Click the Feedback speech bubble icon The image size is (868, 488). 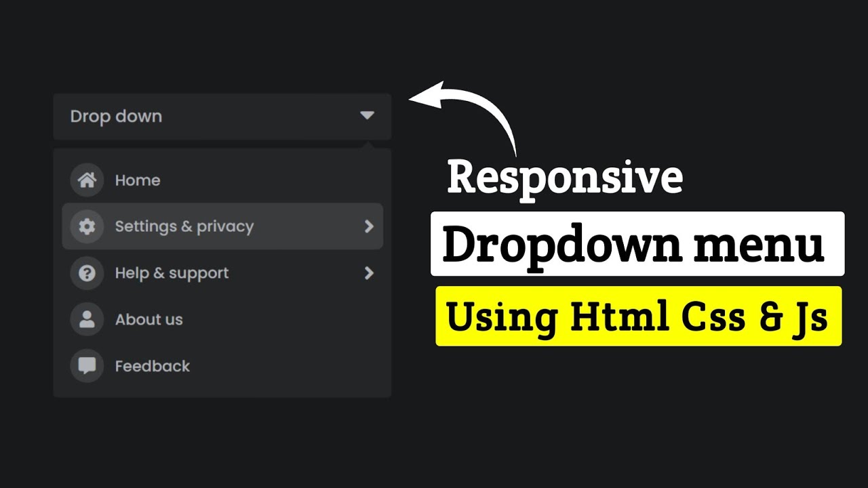pyautogui.click(x=87, y=366)
